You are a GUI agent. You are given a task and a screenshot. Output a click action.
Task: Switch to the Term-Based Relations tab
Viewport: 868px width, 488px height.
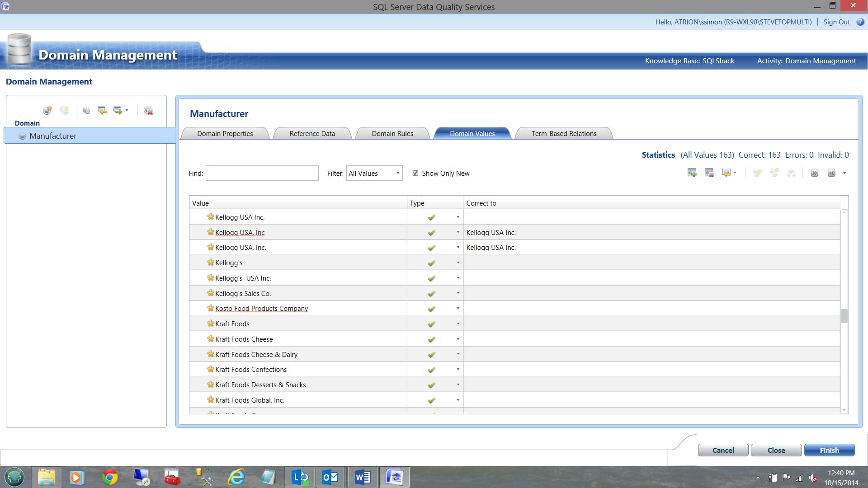coord(563,134)
